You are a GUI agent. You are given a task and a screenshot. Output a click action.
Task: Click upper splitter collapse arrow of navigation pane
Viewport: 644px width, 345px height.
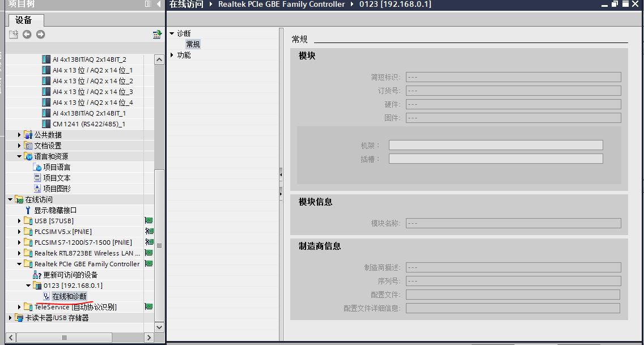tap(281, 174)
